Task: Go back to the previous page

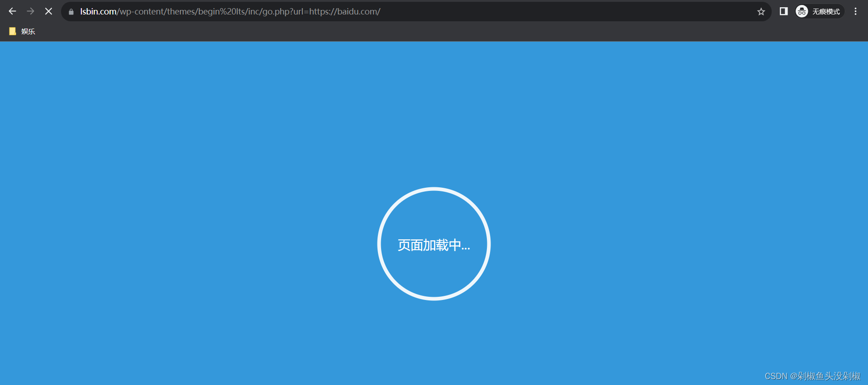Action: (x=12, y=11)
